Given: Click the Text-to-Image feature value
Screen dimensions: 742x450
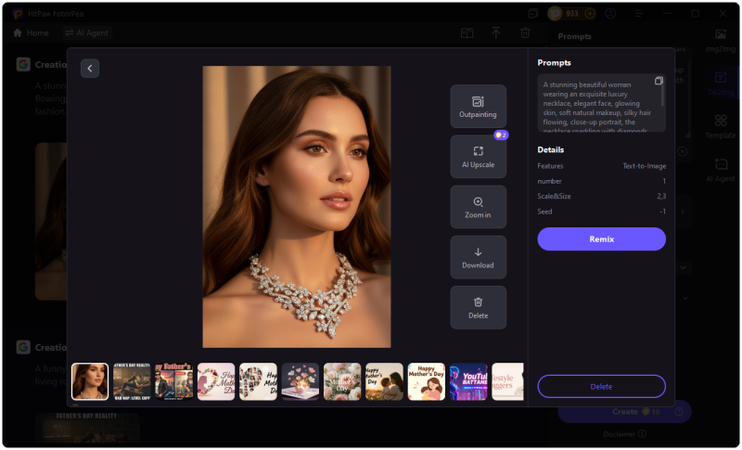Looking at the screenshot, I should click(x=644, y=166).
